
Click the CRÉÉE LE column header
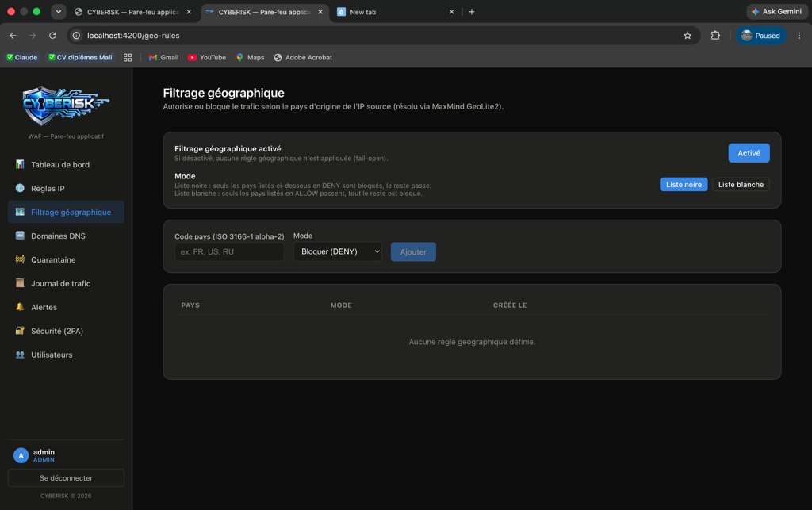tap(510, 305)
